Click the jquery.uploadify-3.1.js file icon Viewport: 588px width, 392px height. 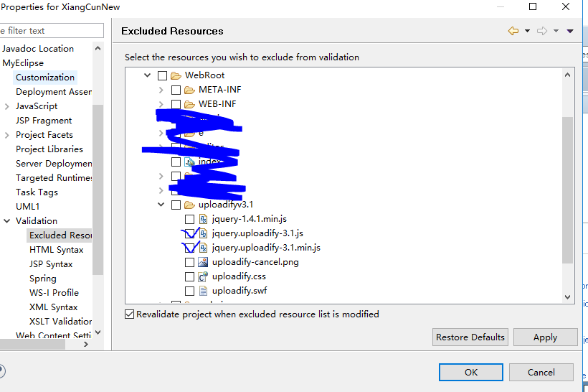[203, 233]
